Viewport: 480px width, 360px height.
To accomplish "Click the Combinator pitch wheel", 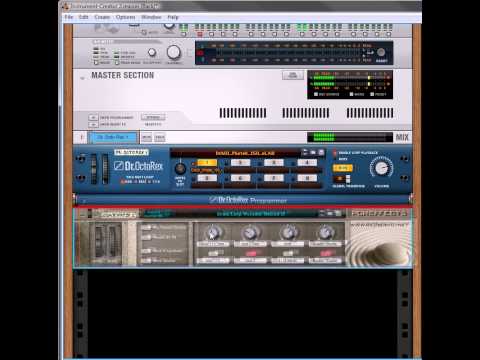I will [x=99, y=241].
